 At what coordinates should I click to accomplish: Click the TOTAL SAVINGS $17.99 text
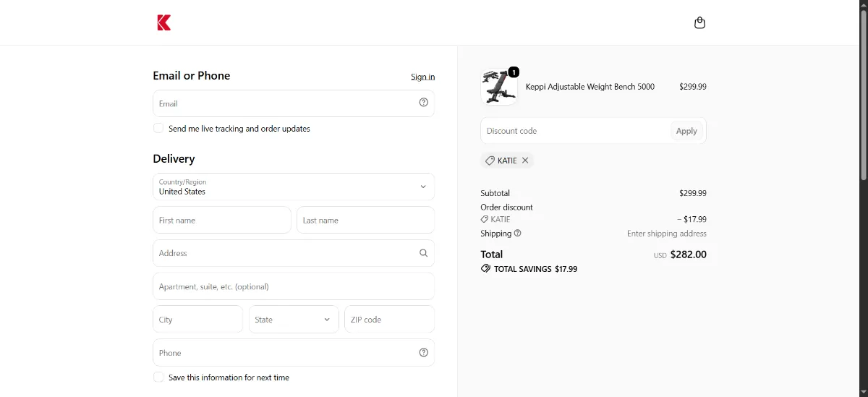pyautogui.click(x=535, y=269)
